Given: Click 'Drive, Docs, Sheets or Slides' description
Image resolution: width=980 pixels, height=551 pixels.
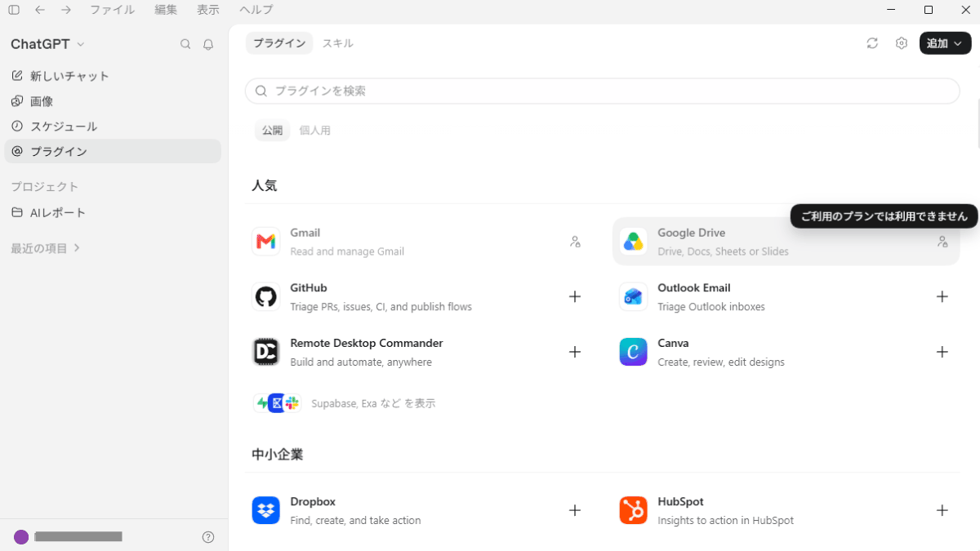Looking at the screenshot, I should point(724,251).
